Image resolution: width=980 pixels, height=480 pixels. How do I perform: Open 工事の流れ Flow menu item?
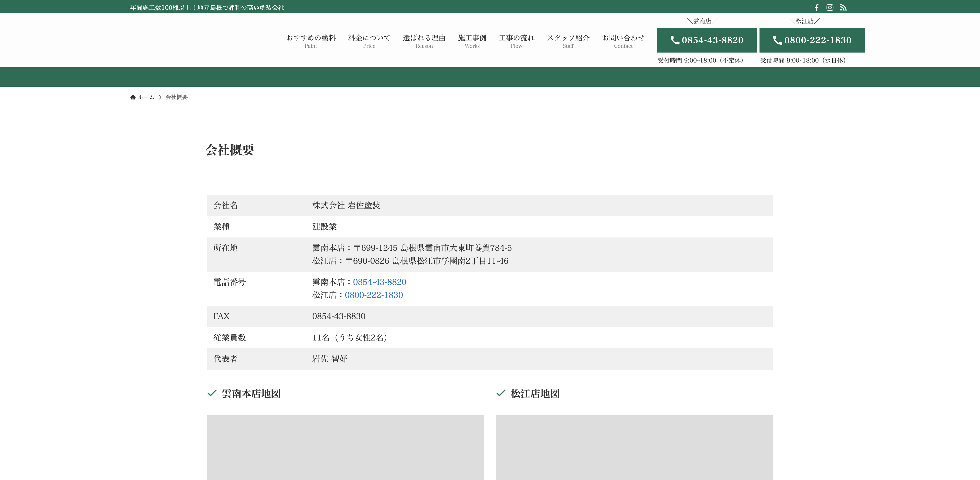516,41
